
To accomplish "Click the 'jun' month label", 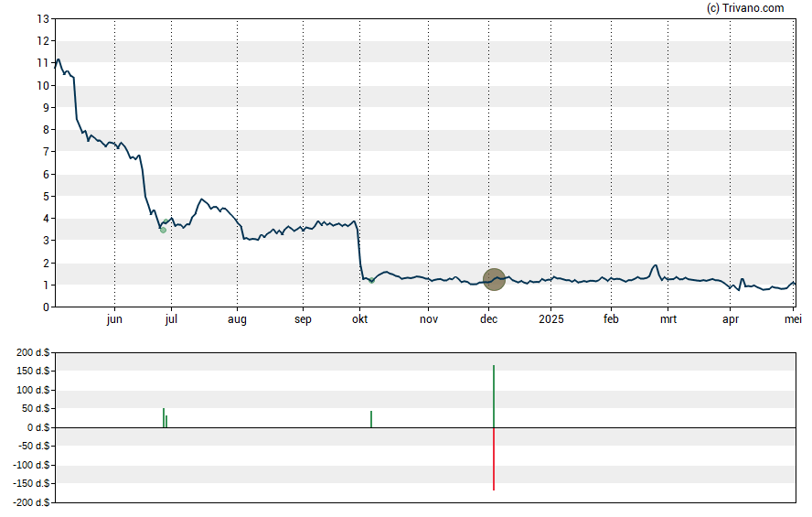I will click(x=114, y=319).
